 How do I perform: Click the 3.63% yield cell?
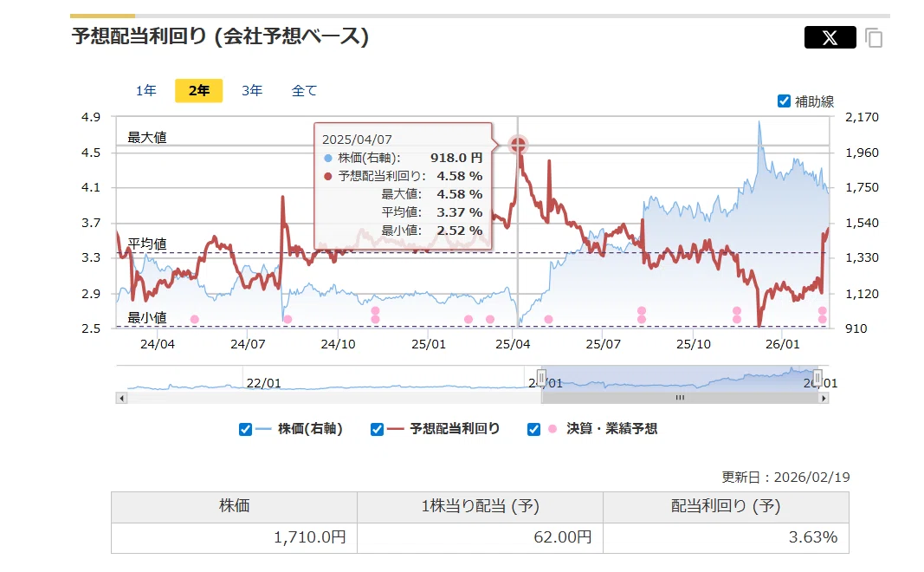[x=726, y=538]
